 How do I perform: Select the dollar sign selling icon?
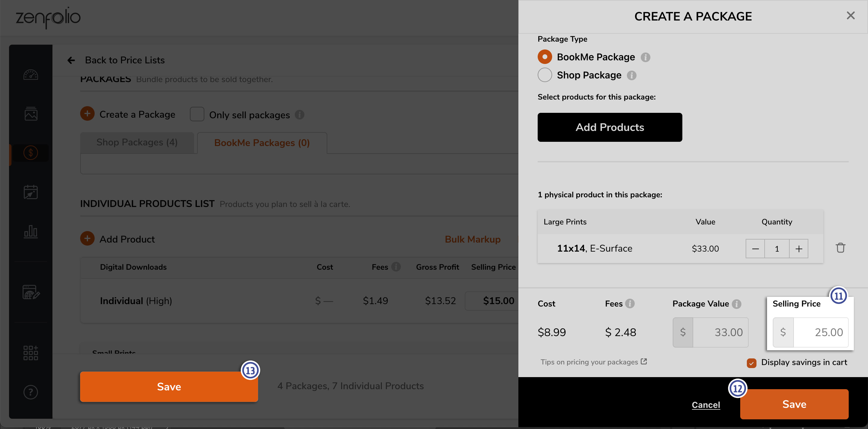click(x=31, y=153)
